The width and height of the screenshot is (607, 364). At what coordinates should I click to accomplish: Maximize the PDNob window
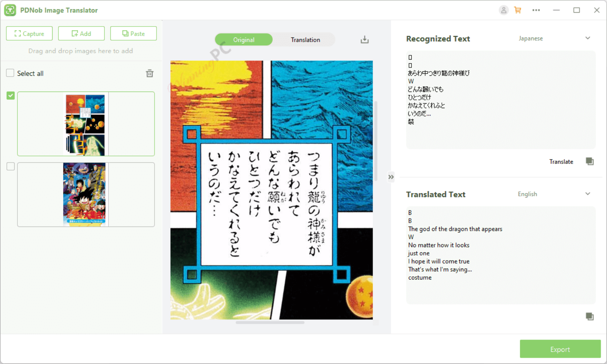click(577, 10)
